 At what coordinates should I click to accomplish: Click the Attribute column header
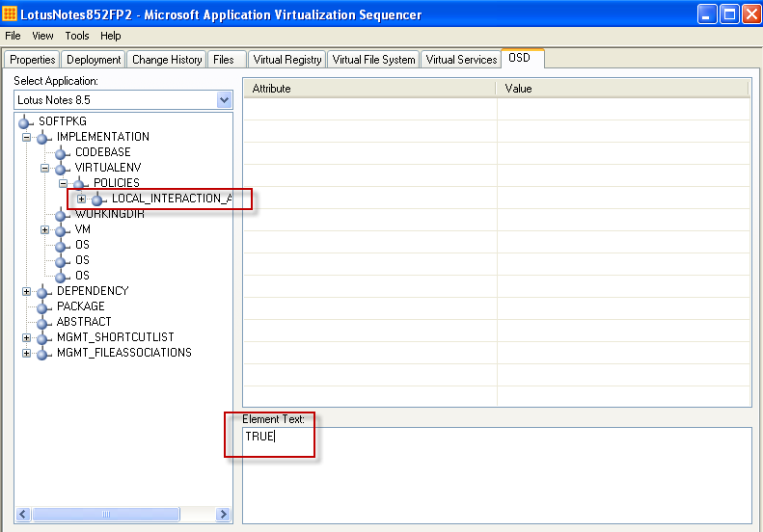pos(369,89)
